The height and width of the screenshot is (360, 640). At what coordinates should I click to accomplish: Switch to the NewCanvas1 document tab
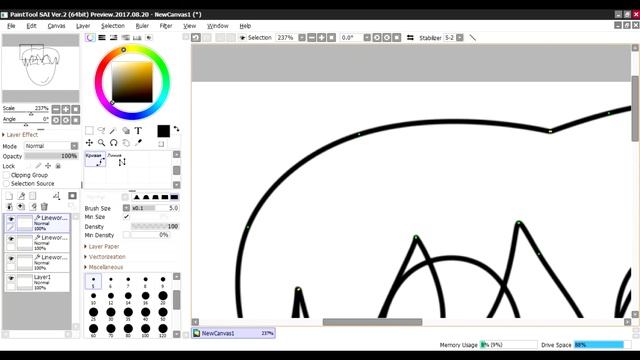(x=233, y=333)
